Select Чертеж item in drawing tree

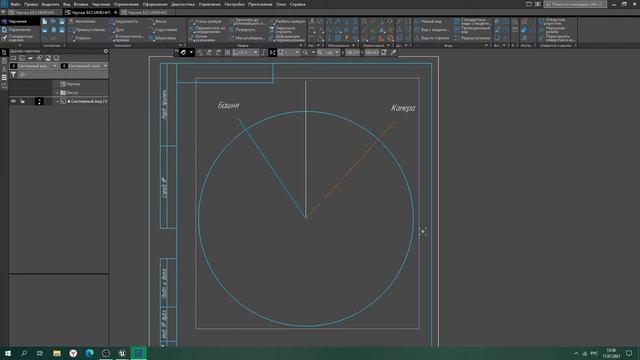(70, 84)
